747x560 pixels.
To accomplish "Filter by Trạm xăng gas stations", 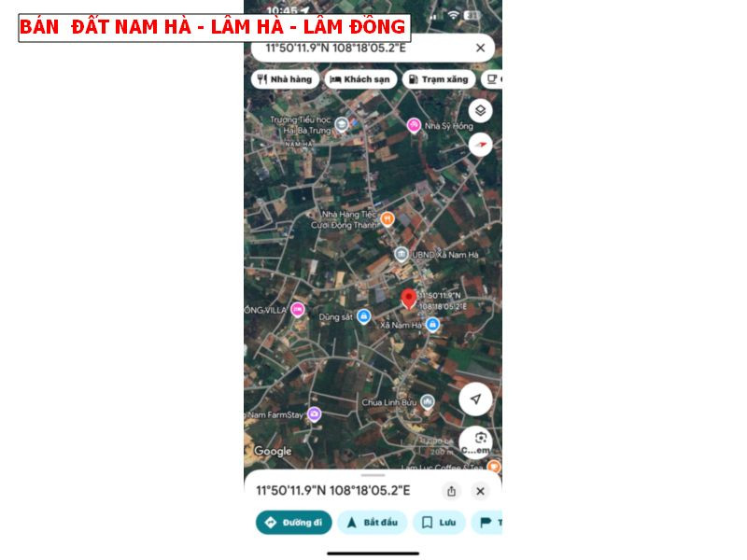I will 439,79.
